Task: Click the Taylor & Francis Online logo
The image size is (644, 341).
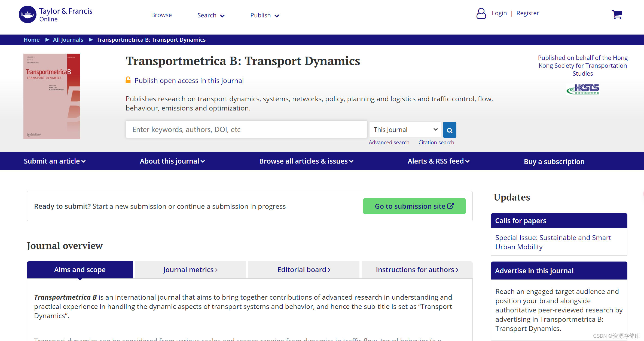Action: (x=55, y=15)
